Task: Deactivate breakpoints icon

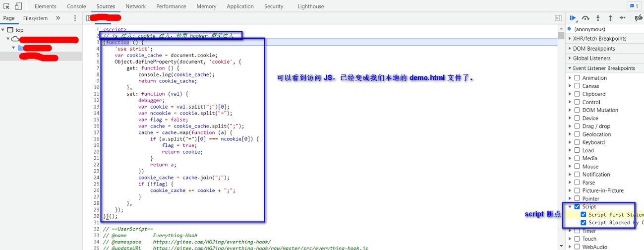Action: click(639, 18)
